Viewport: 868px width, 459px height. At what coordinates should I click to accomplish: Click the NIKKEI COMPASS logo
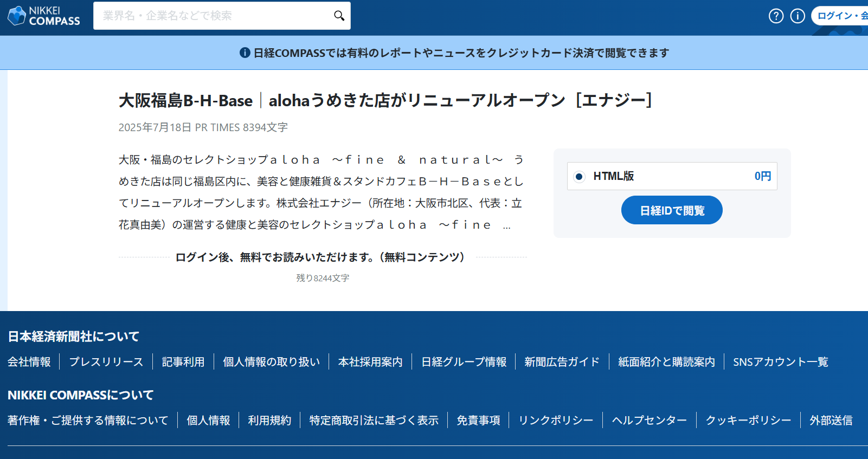point(44,16)
